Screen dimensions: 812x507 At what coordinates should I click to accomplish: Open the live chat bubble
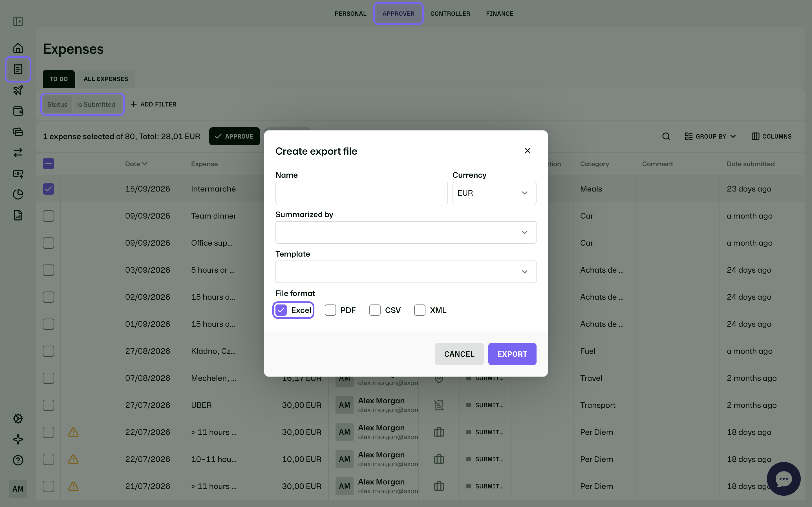click(784, 479)
